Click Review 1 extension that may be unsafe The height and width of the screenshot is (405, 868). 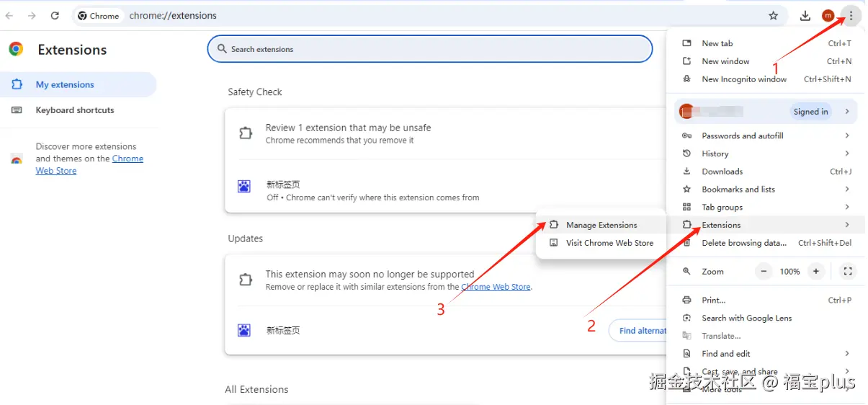coord(348,128)
